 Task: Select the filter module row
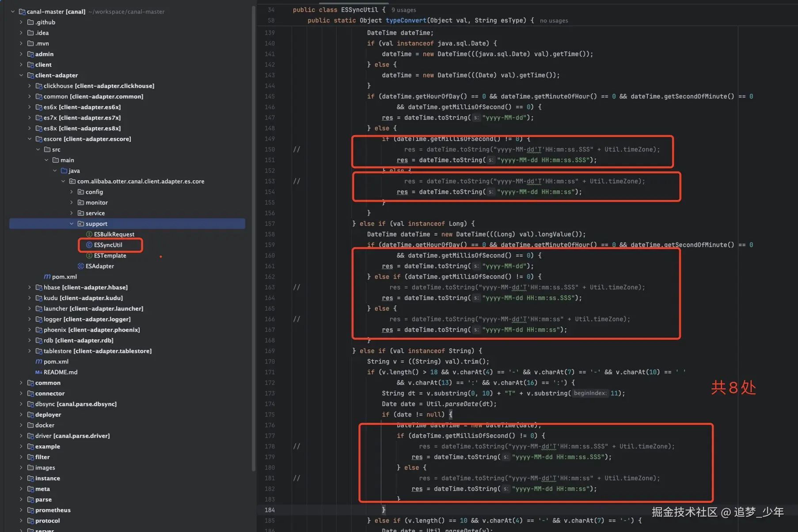(x=127, y=457)
